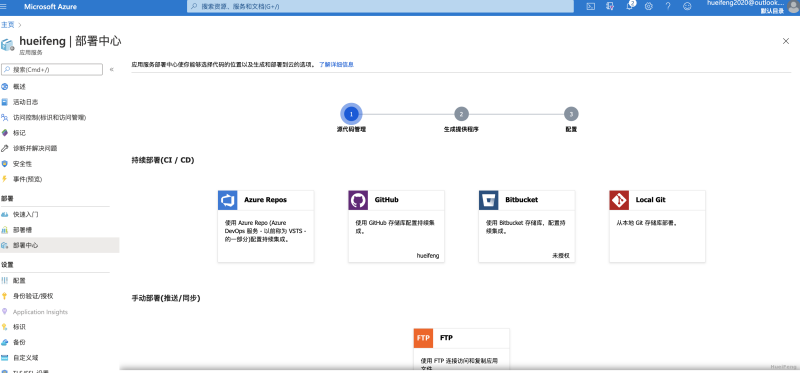The width and height of the screenshot is (800, 373).
Task: Focus the top Azure resource search box
Action: [x=380, y=7]
